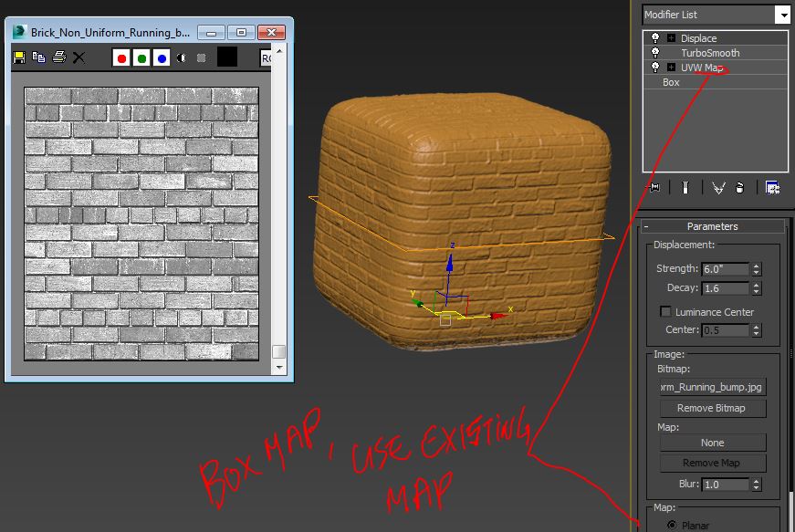Viewport: 795px width, 532px height.
Task: Click the 'Image:' group label
Action: coord(669,354)
